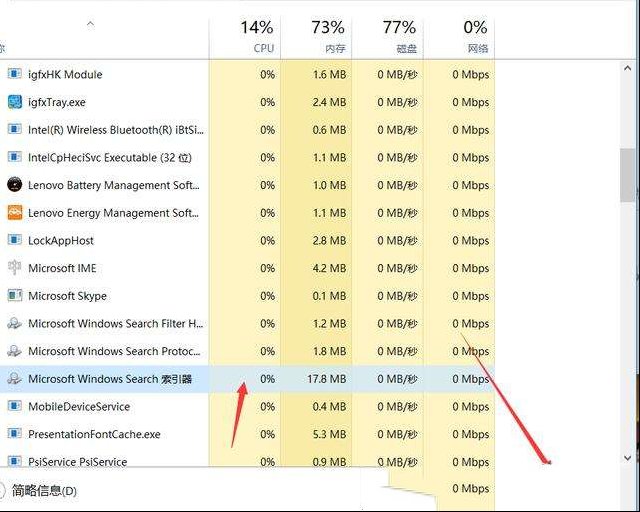
Task: Sort processes by the 网络 column
Action: coord(459,38)
